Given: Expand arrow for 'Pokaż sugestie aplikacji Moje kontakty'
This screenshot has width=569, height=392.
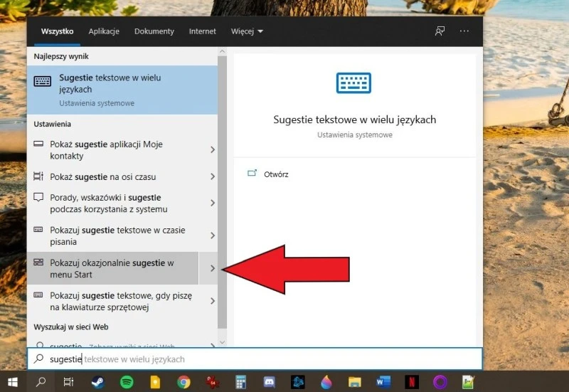Looking at the screenshot, I should (x=212, y=149).
